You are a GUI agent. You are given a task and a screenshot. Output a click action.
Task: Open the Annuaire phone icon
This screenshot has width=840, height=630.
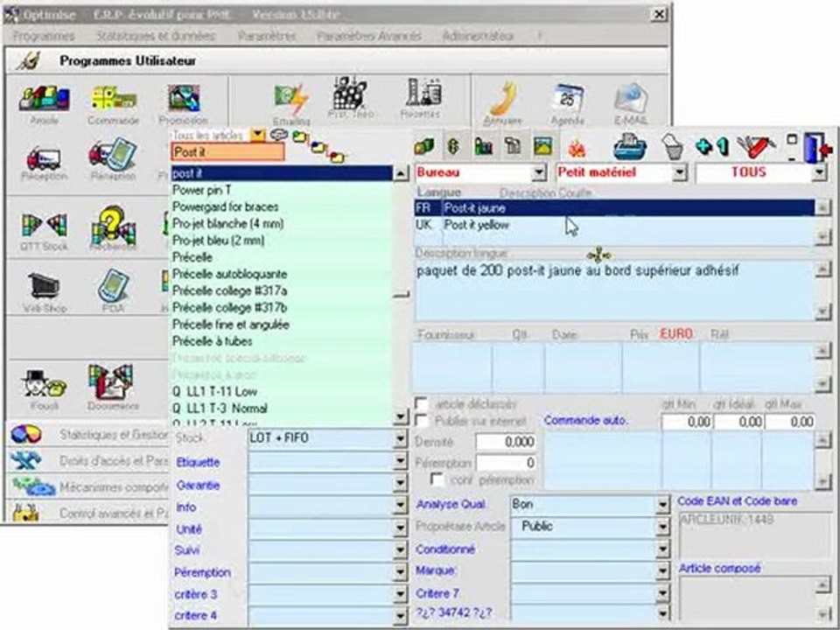(503, 99)
